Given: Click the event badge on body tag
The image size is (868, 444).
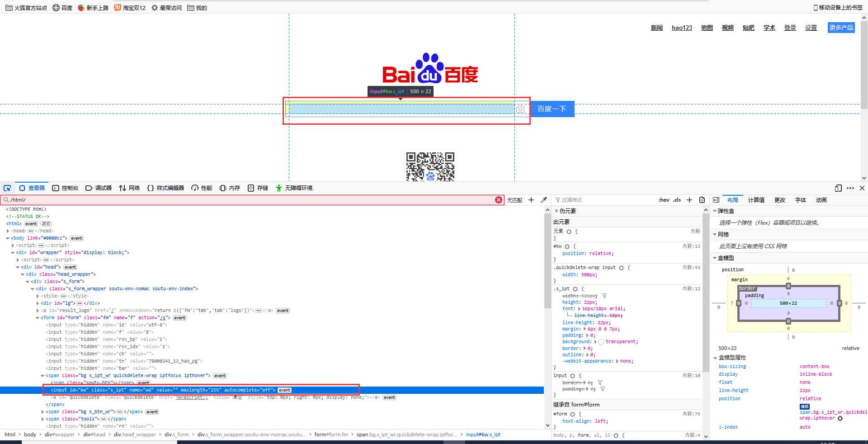Looking at the screenshot, I should point(77,238).
